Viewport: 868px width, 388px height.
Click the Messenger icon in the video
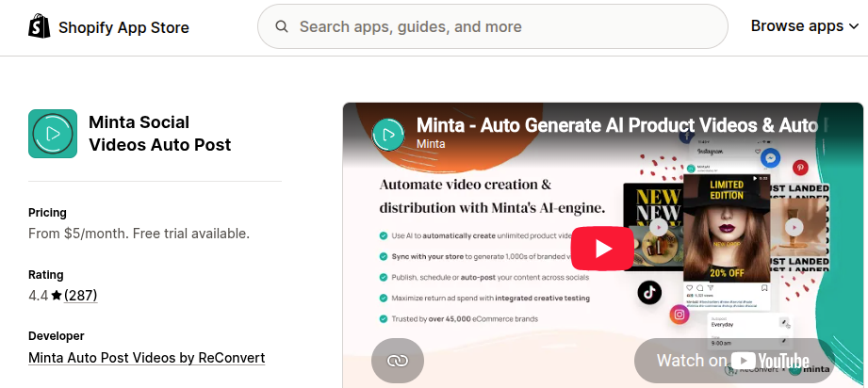[770, 158]
